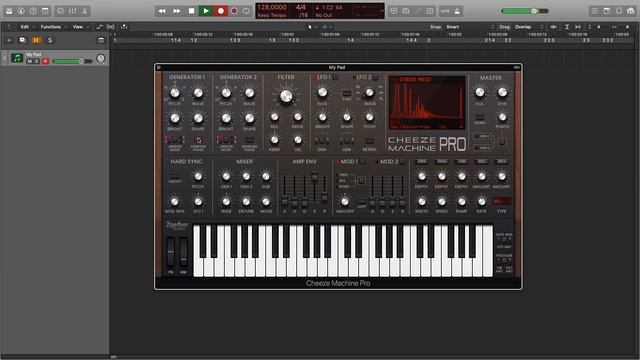
Task: Click the 4/4 time signature display
Action: (301, 7)
